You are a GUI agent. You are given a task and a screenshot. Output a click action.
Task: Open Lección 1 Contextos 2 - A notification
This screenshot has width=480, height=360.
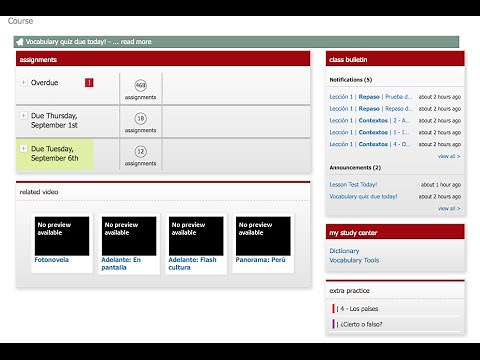click(370, 120)
